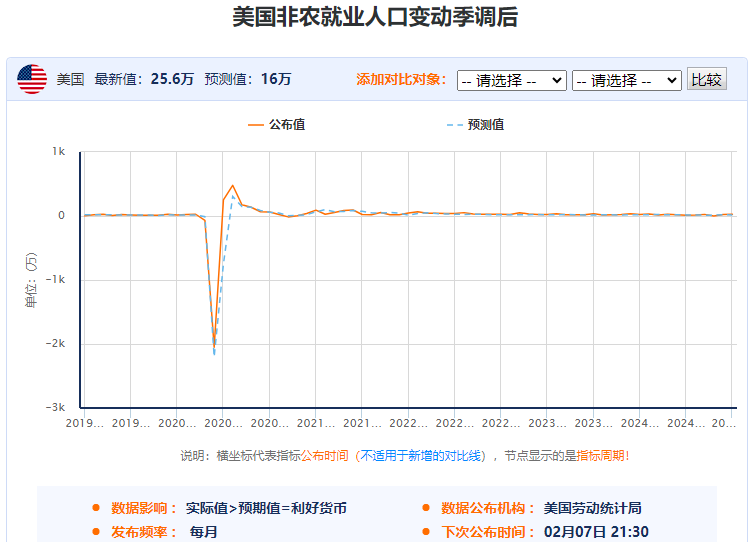The width and height of the screenshot is (754, 542).
Task: Click the orange bullet beside 发布频率
Action: pyautogui.click(x=96, y=532)
